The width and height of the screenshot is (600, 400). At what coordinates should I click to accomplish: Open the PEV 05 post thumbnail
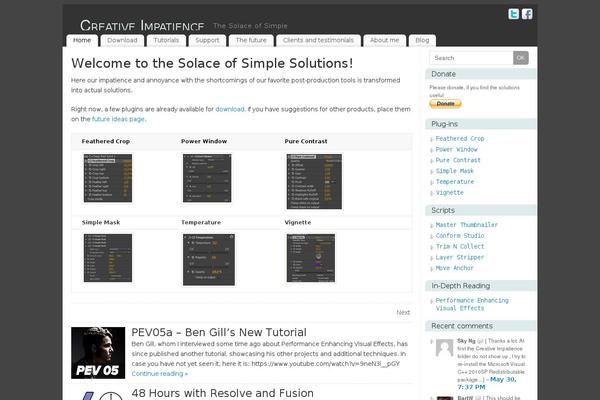(x=98, y=353)
